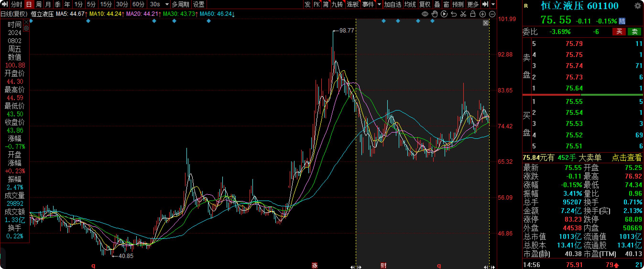Screen dimensions: 644x269
Task: Undo the last drawing action
Action: coord(454,14)
